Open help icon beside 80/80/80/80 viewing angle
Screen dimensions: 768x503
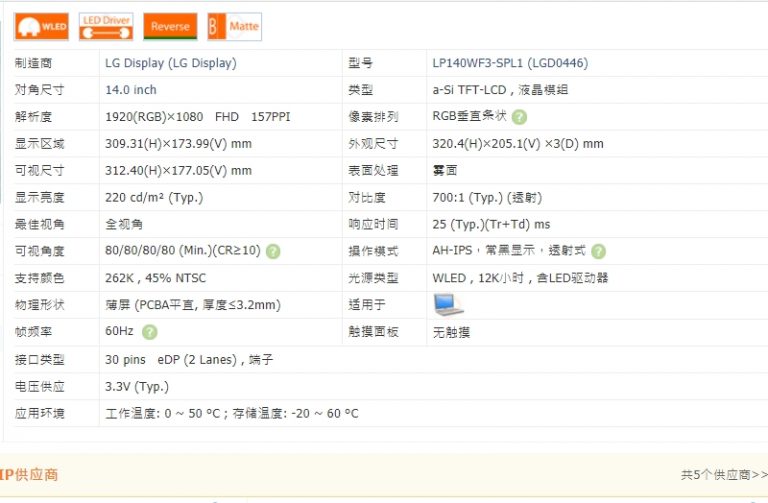[273, 251]
